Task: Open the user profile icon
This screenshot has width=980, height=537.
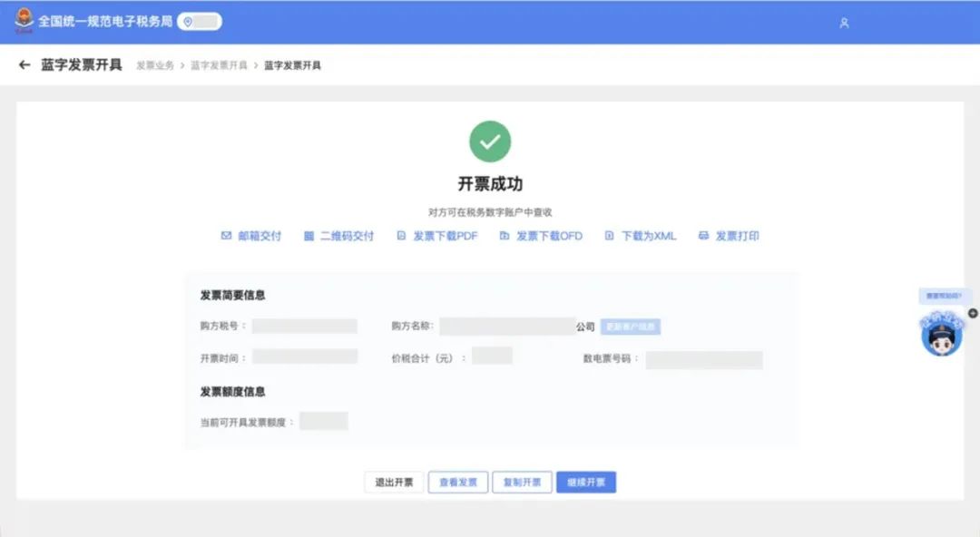Action: tap(844, 23)
